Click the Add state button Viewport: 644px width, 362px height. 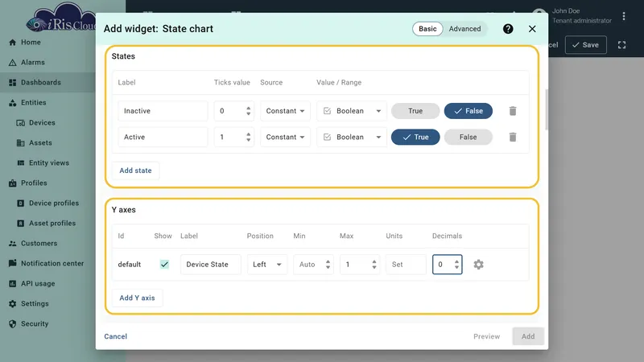(135, 171)
